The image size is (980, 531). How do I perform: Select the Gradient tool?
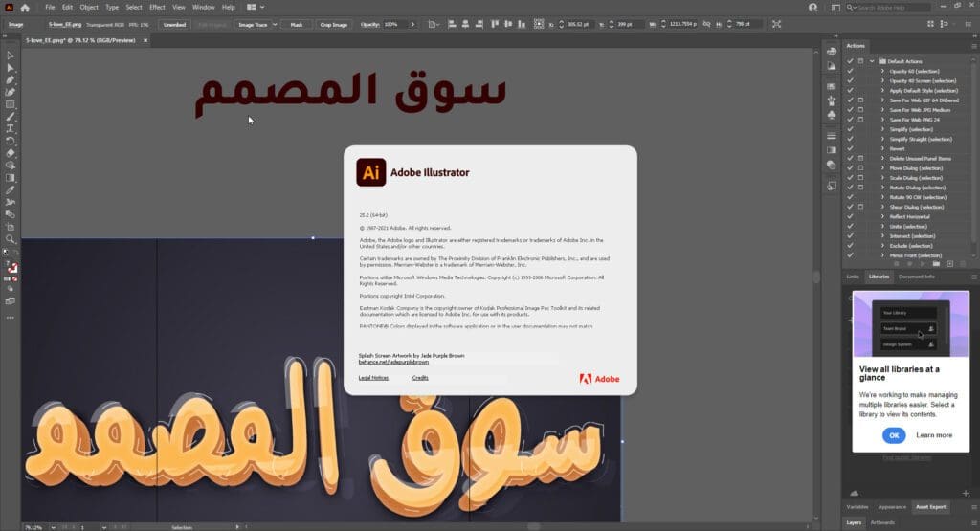coord(10,178)
